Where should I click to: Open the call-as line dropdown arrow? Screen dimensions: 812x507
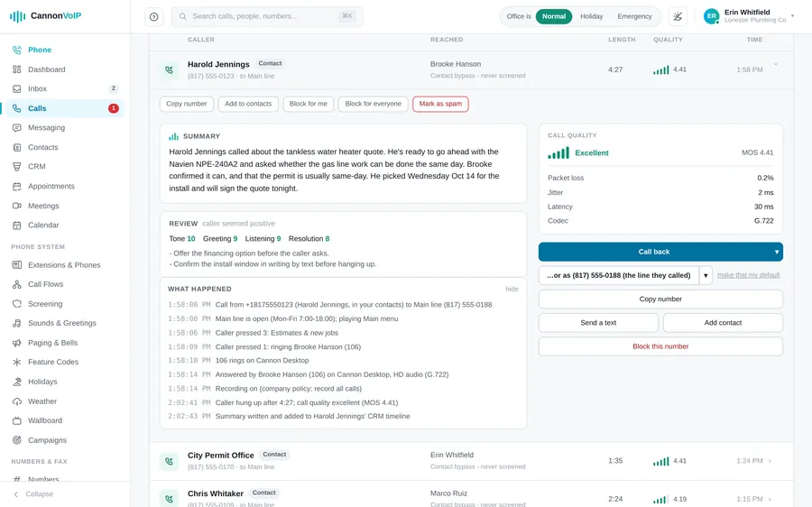tap(706, 275)
